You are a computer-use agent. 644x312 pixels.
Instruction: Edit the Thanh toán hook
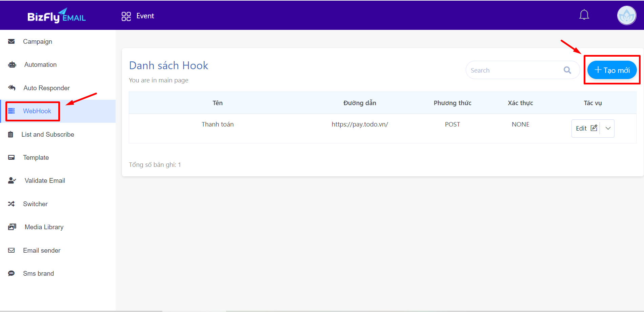pyautogui.click(x=586, y=128)
